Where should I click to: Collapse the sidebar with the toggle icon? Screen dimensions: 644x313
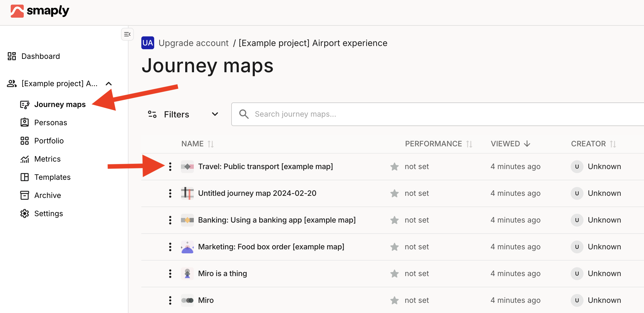click(127, 34)
